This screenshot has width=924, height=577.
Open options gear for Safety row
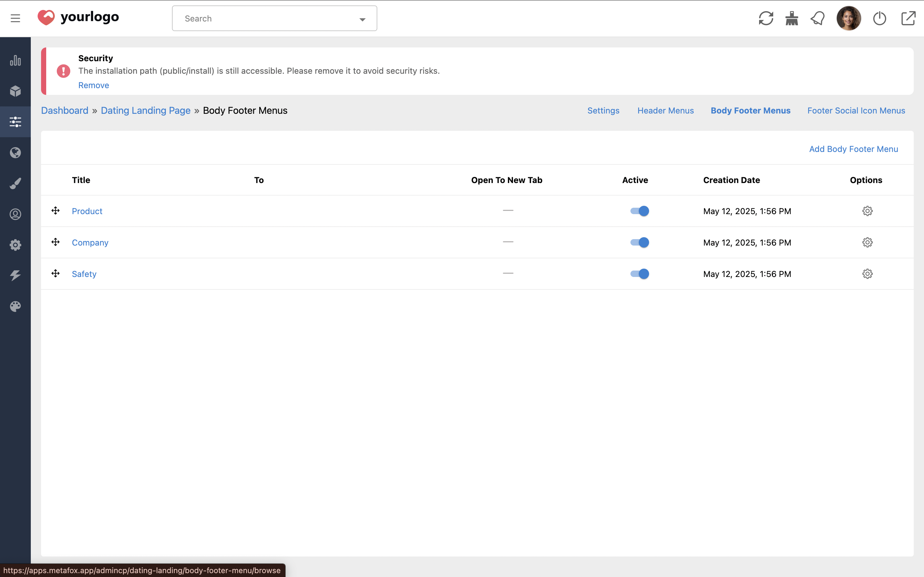867,274
